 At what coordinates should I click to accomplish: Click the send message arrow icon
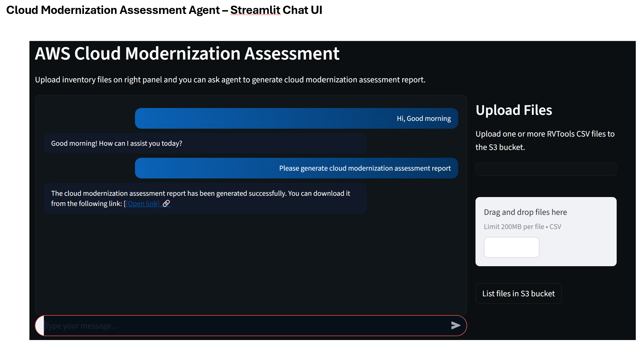click(455, 325)
